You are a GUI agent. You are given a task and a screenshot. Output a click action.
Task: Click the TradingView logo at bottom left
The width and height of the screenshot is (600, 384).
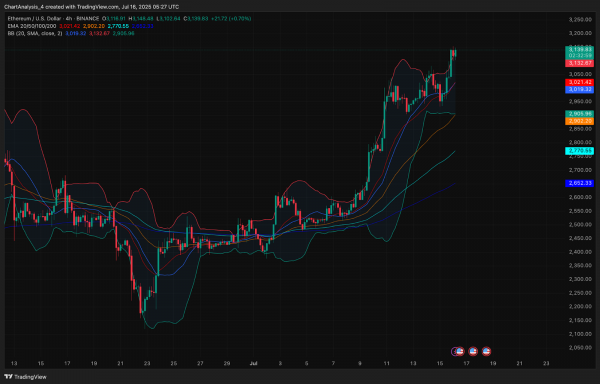(x=25, y=377)
